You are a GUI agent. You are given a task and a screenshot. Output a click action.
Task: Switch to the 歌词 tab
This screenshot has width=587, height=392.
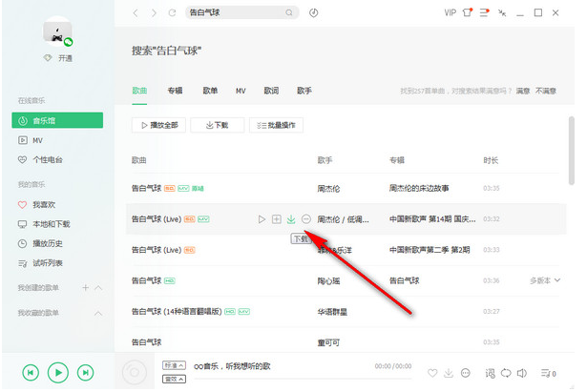point(271,91)
